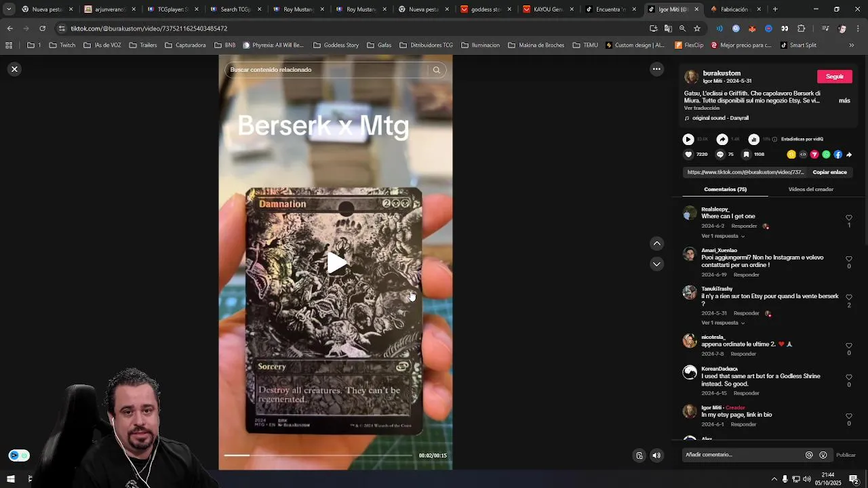Open the vidIQ info circle icon
Screen dimensions: 868x488
(x=774, y=139)
